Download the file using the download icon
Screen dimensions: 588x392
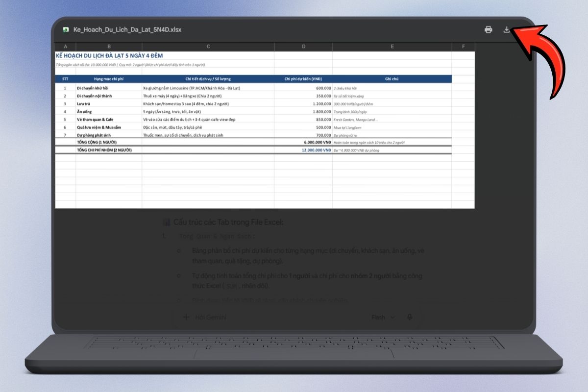[507, 29]
